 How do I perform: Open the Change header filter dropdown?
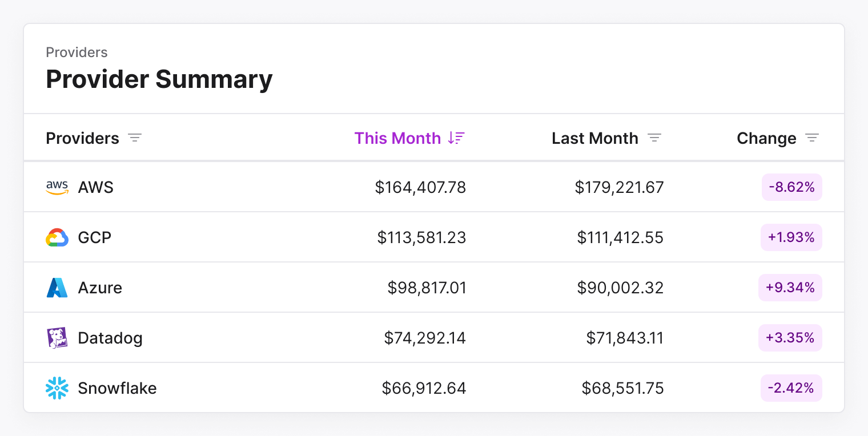812,138
